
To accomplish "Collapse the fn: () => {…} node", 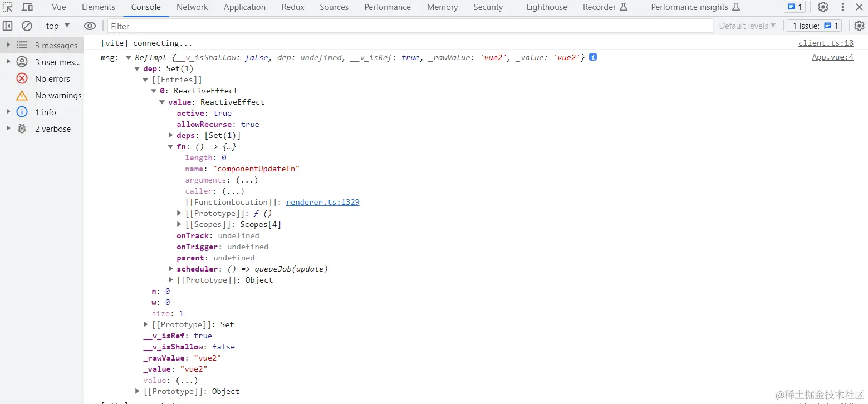I will click(x=170, y=146).
